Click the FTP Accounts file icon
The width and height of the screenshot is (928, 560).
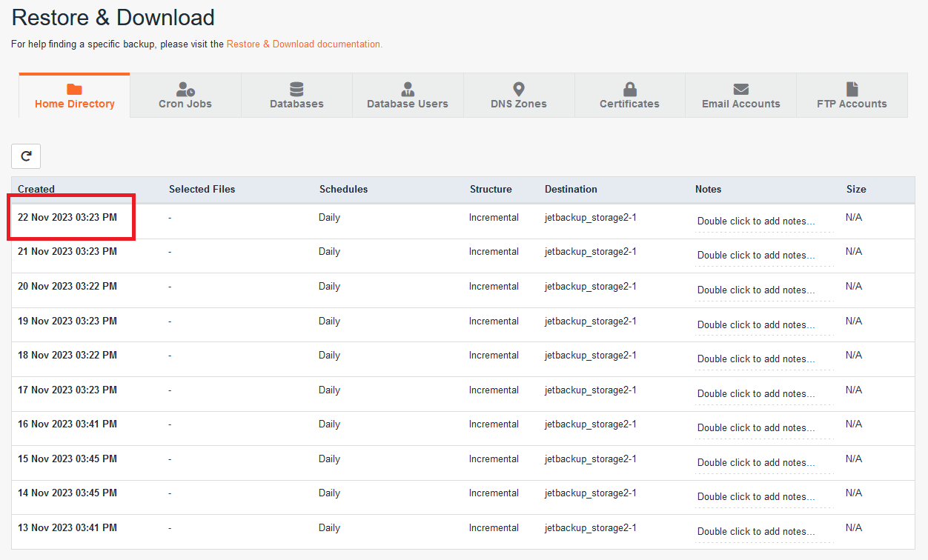[x=852, y=90]
